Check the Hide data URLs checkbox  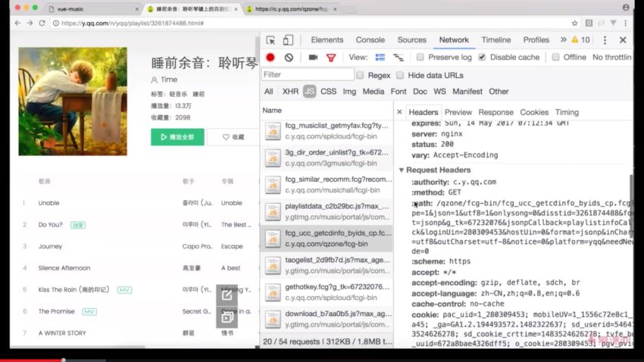coord(399,75)
